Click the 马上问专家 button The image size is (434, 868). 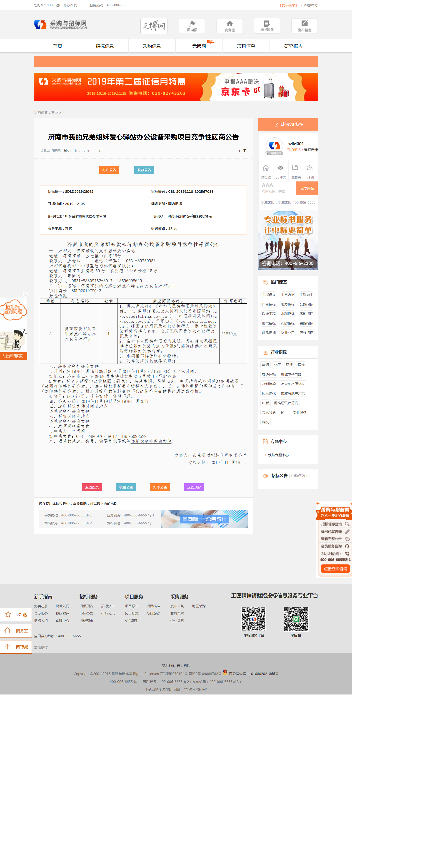(13, 356)
